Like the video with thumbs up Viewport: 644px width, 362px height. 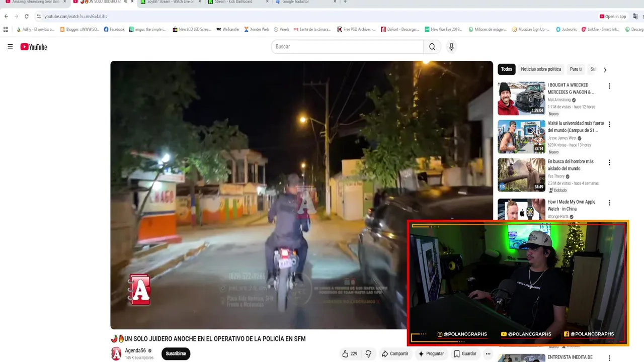coord(350,354)
